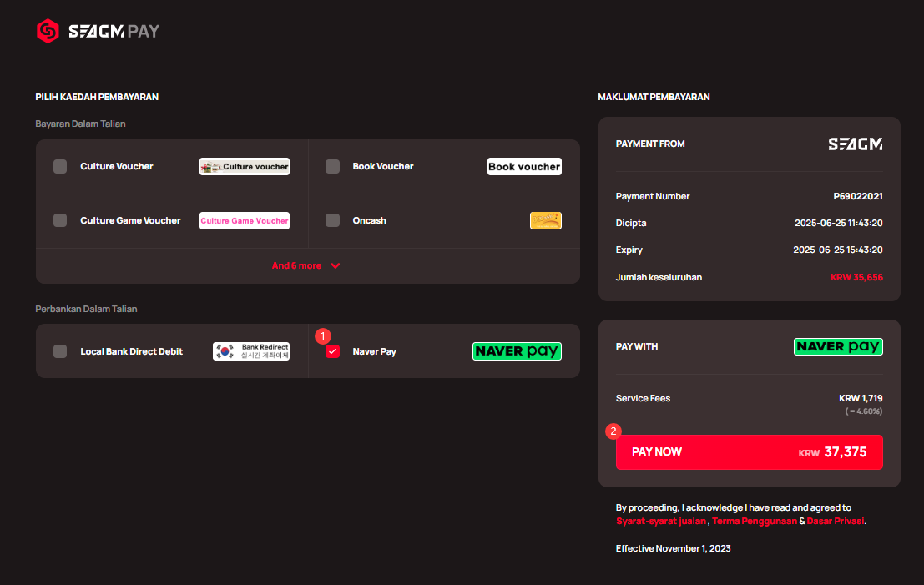Click the Service Fees label
This screenshot has height=585, width=924.
pos(643,398)
